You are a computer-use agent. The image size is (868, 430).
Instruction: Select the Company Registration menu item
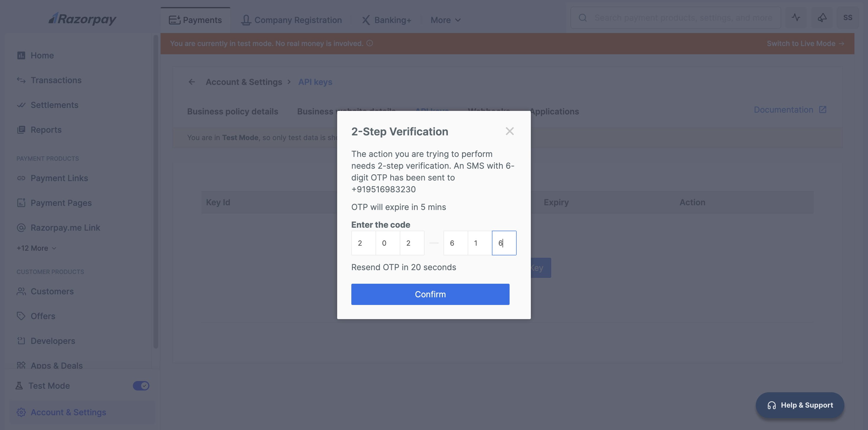[291, 20]
